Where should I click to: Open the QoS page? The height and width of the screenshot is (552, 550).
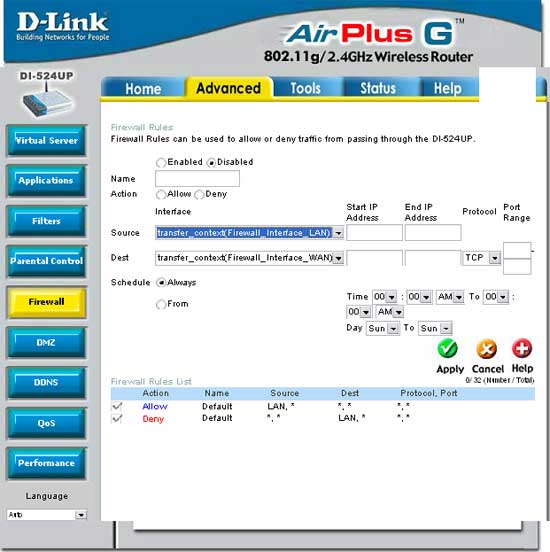(46, 423)
